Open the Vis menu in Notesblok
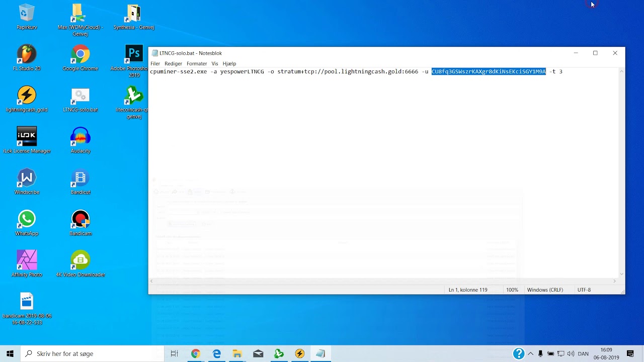This screenshot has width=644, height=362. click(x=215, y=63)
